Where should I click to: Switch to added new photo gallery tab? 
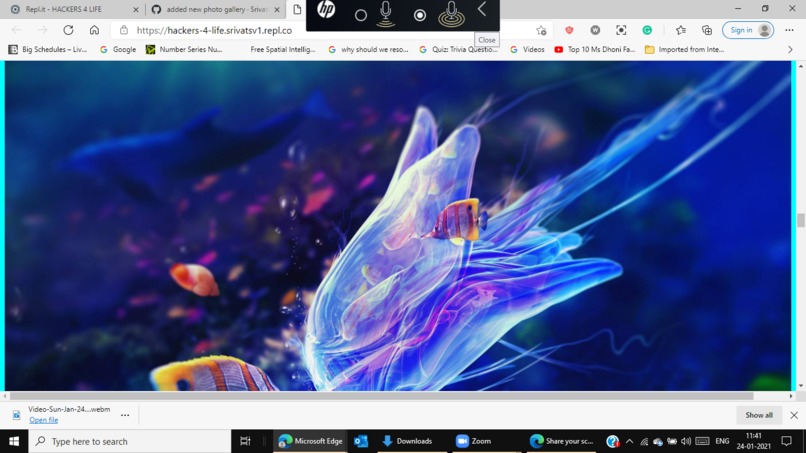click(x=216, y=9)
